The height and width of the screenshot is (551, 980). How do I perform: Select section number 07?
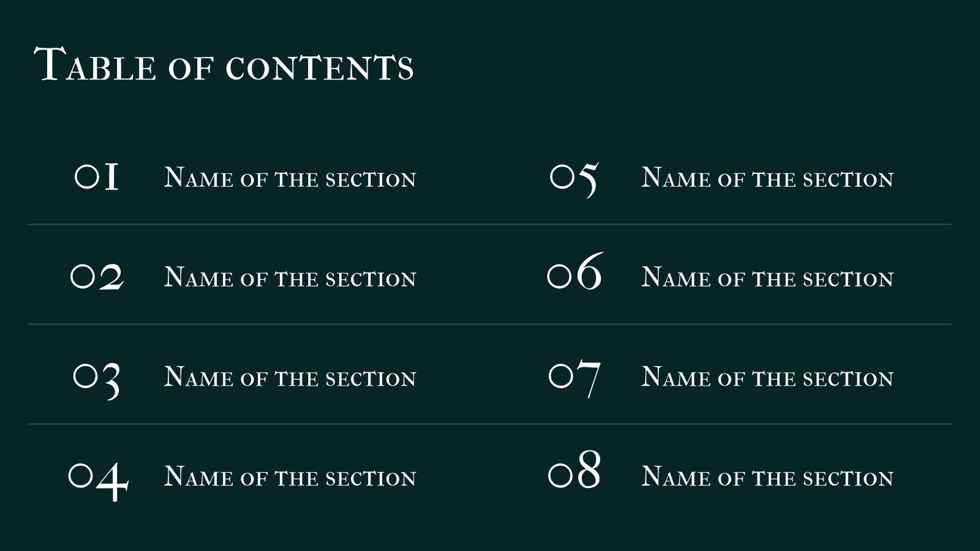[575, 379]
